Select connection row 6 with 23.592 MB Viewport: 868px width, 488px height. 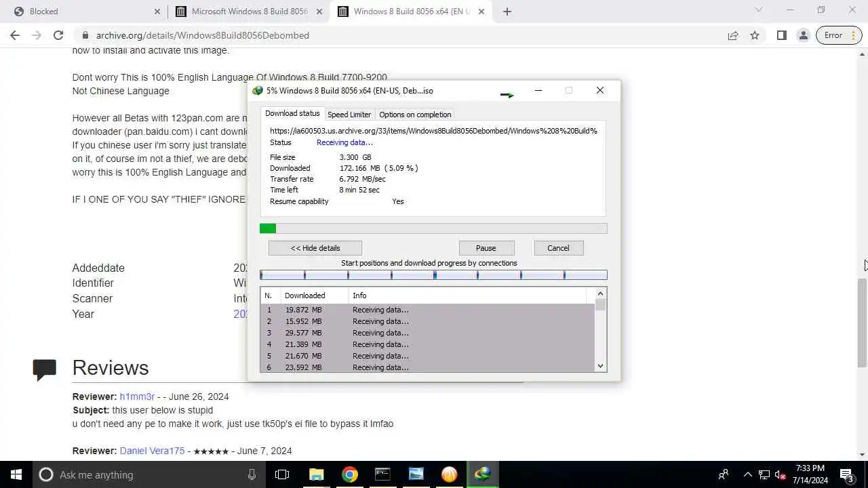coord(427,367)
